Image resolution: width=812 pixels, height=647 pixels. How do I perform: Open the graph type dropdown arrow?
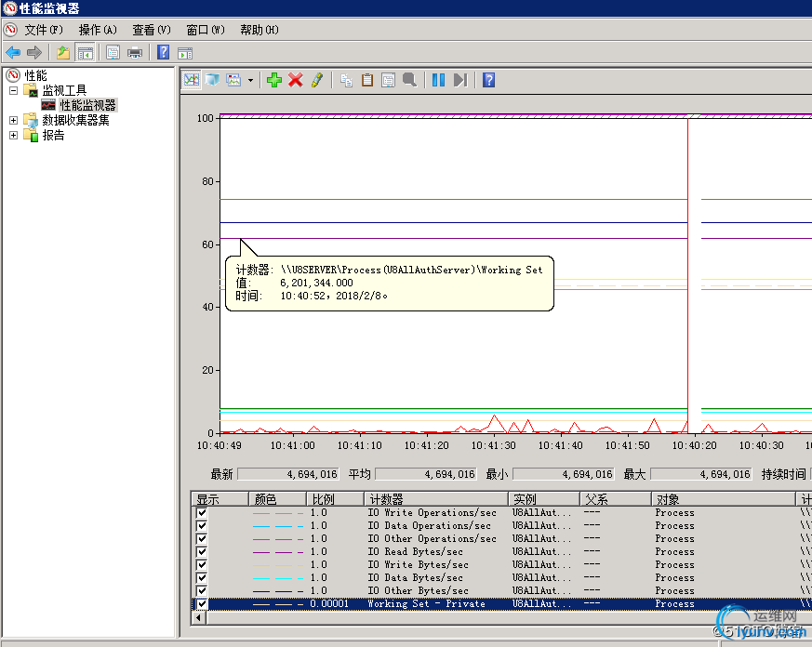(250, 81)
